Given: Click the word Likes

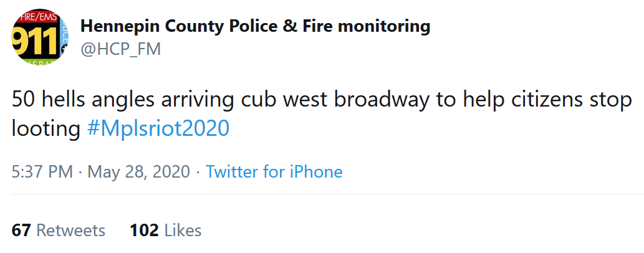Looking at the screenshot, I should [x=183, y=231].
